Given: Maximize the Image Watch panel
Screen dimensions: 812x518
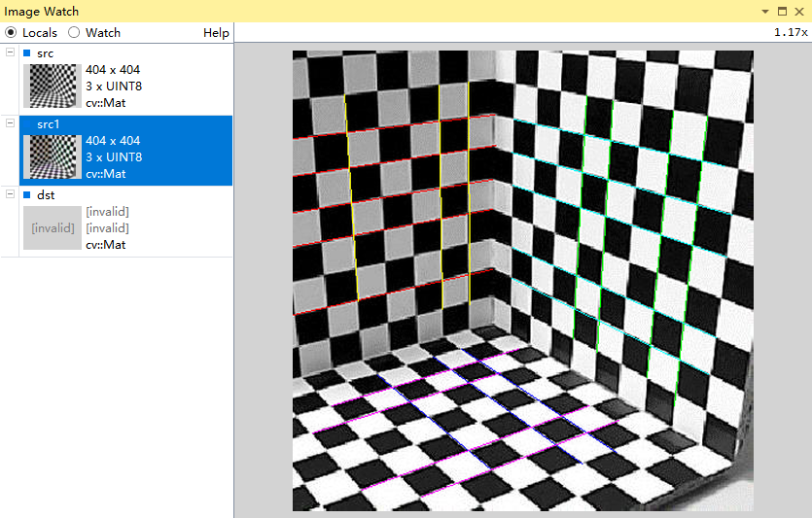Looking at the screenshot, I should click(782, 12).
